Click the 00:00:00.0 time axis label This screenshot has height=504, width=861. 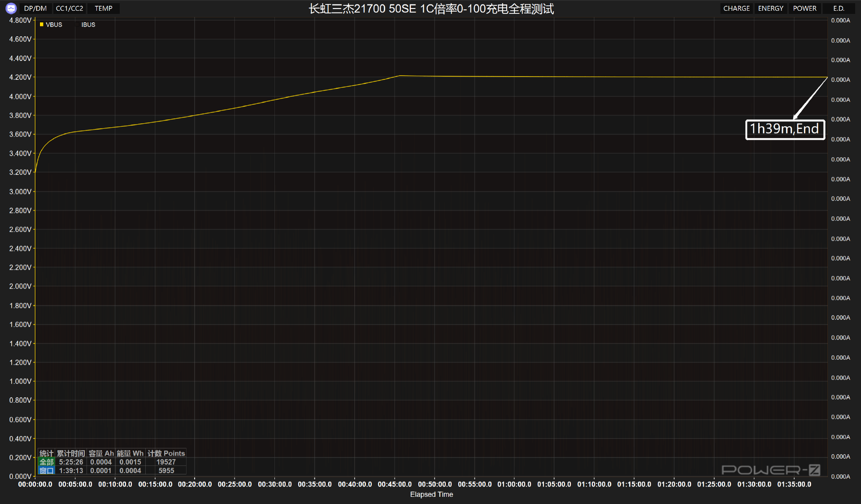35,484
